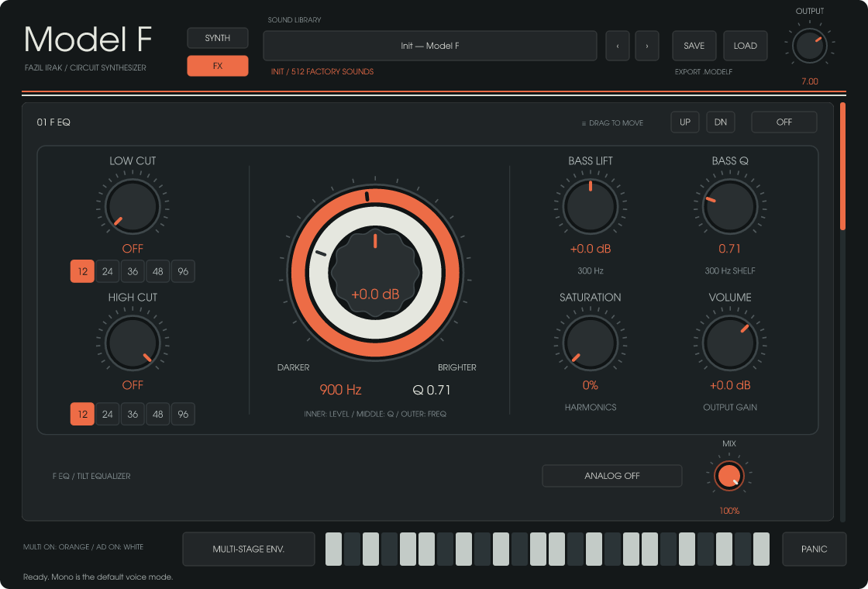Click the BASS LIFT knob
This screenshot has width=868, height=589.
(590, 206)
